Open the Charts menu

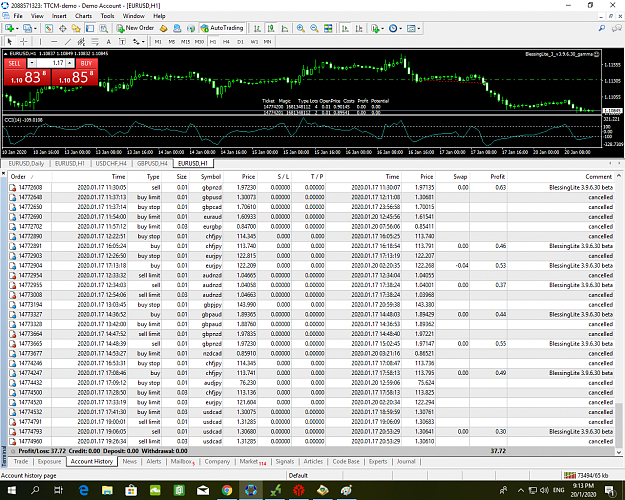tap(83, 16)
